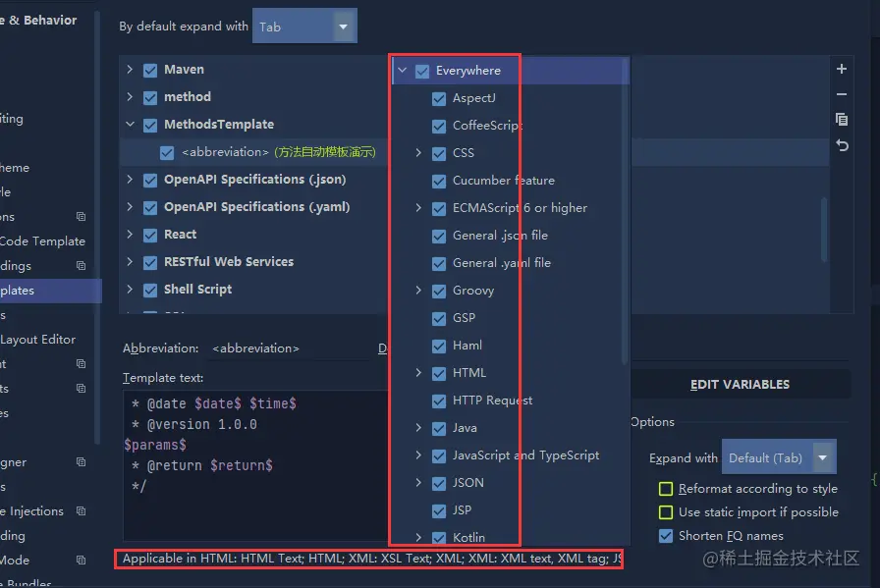880x588 pixels.
Task: Expand the HTML context node
Action: 418,373
